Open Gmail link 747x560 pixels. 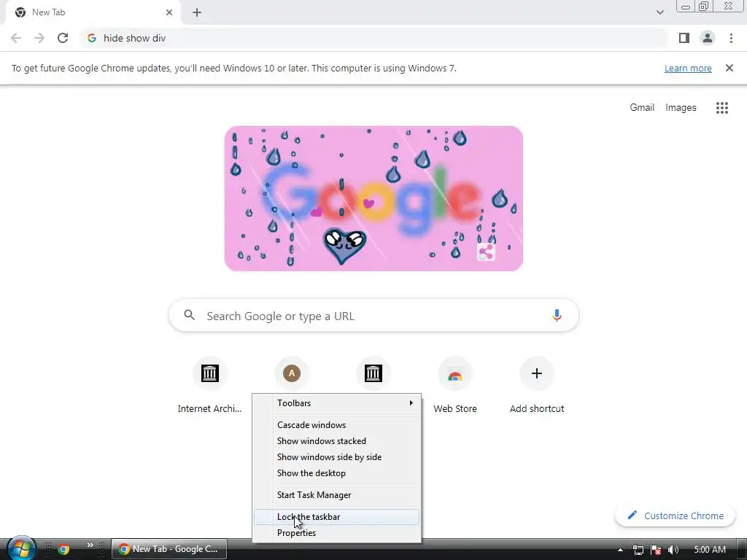point(642,108)
